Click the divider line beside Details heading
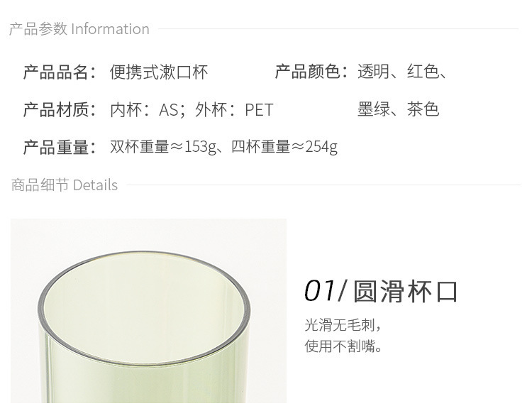 323,185
